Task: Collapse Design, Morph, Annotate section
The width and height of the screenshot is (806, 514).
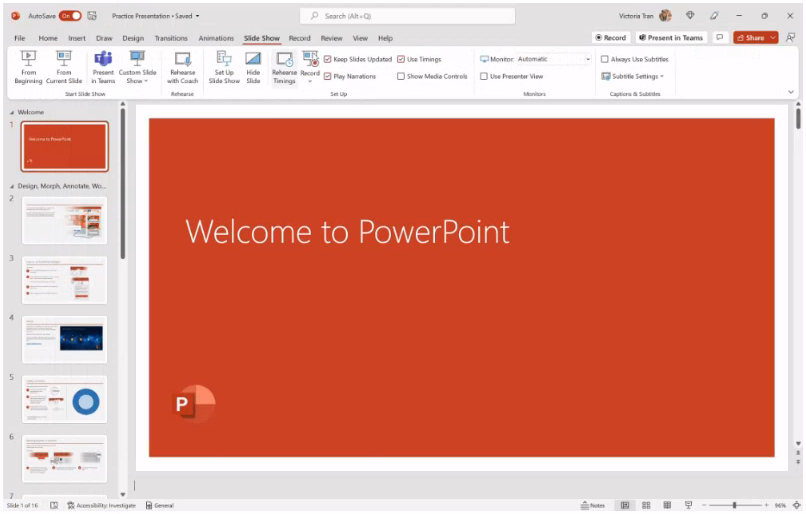Action: [12, 186]
